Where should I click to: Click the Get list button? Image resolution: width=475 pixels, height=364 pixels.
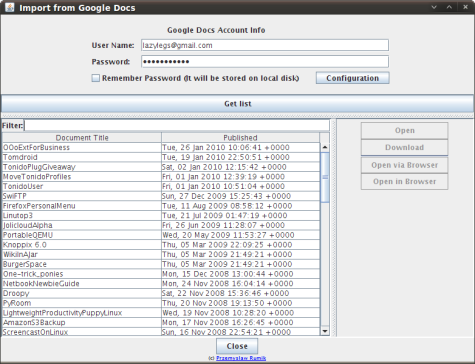237,104
